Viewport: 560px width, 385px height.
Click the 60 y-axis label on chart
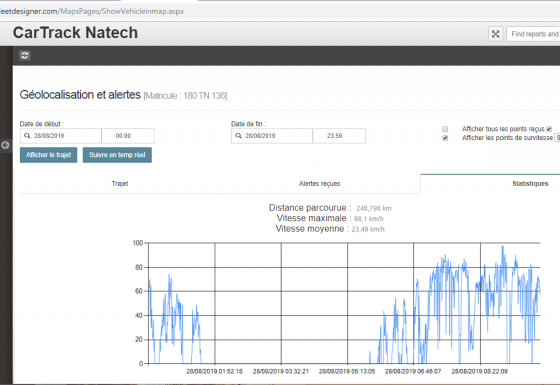pyautogui.click(x=139, y=291)
